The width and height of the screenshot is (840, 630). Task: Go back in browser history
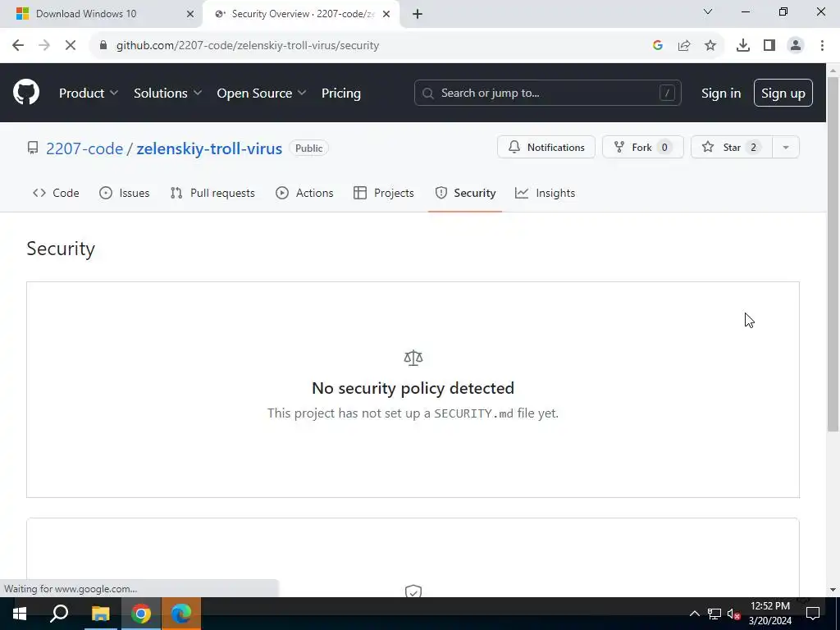pos(18,46)
